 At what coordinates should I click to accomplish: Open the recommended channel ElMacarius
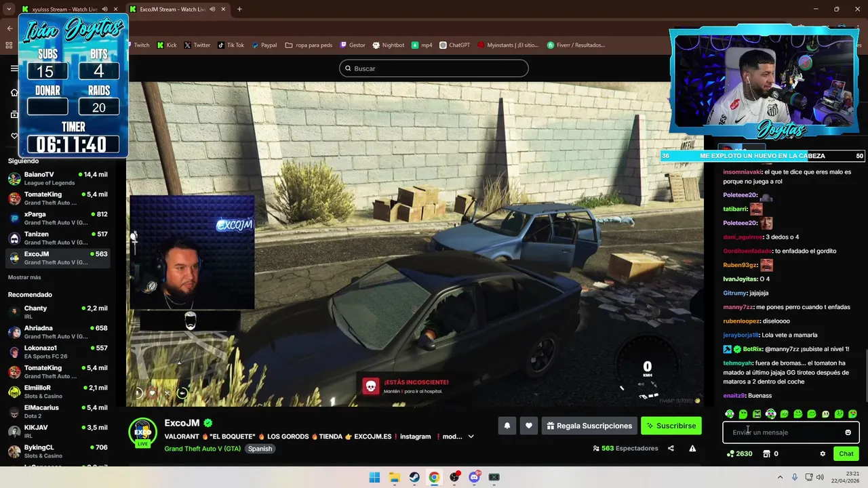click(58, 411)
